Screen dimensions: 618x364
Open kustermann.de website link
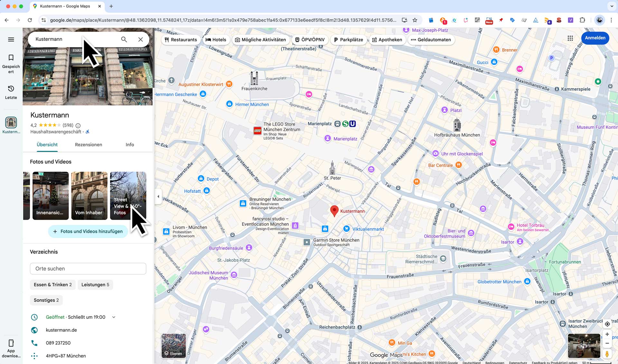click(x=61, y=330)
